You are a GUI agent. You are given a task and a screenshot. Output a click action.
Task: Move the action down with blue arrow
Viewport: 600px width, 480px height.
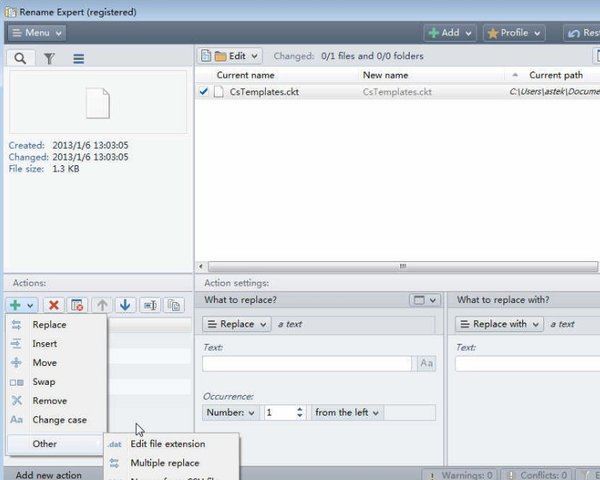click(125, 305)
